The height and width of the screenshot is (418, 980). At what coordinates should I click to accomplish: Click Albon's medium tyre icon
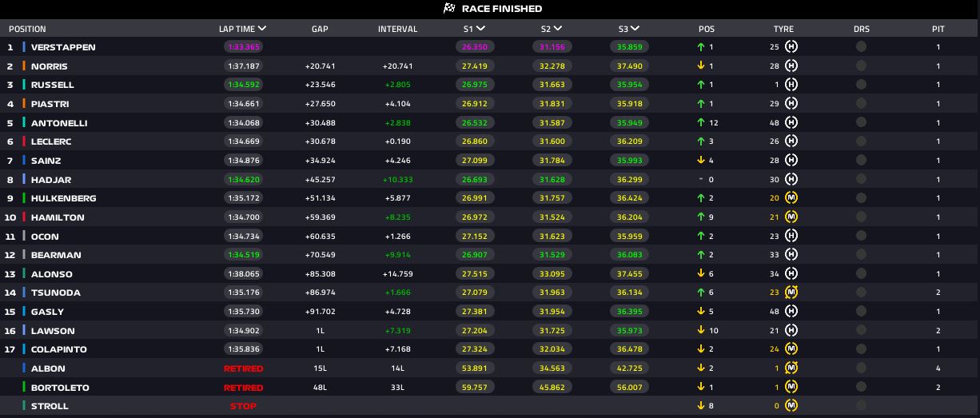point(791,368)
